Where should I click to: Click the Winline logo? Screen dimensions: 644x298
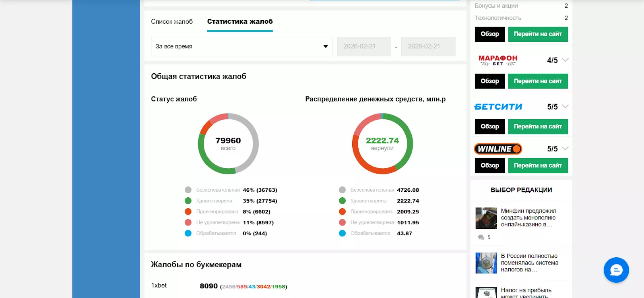pyautogui.click(x=498, y=149)
